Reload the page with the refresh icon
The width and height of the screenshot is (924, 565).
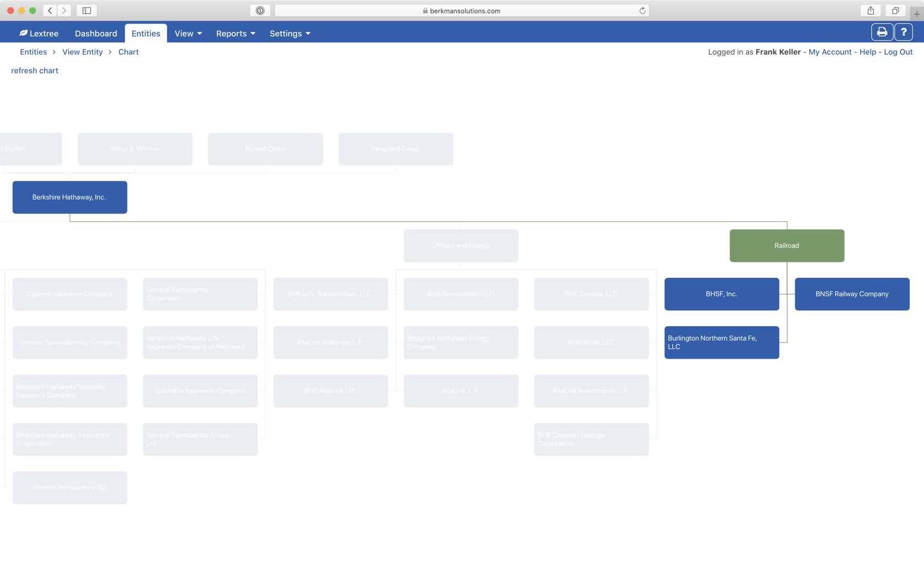(x=642, y=10)
